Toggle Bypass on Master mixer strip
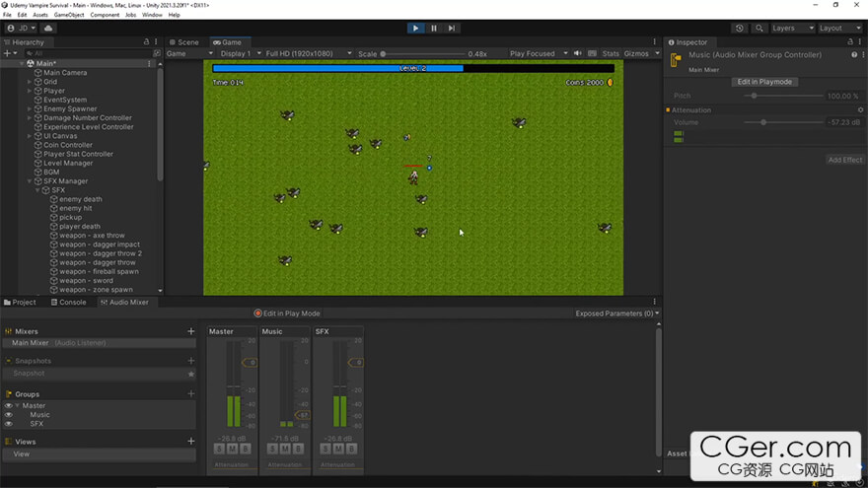Image resolution: width=868 pixels, height=488 pixels. point(246,449)
